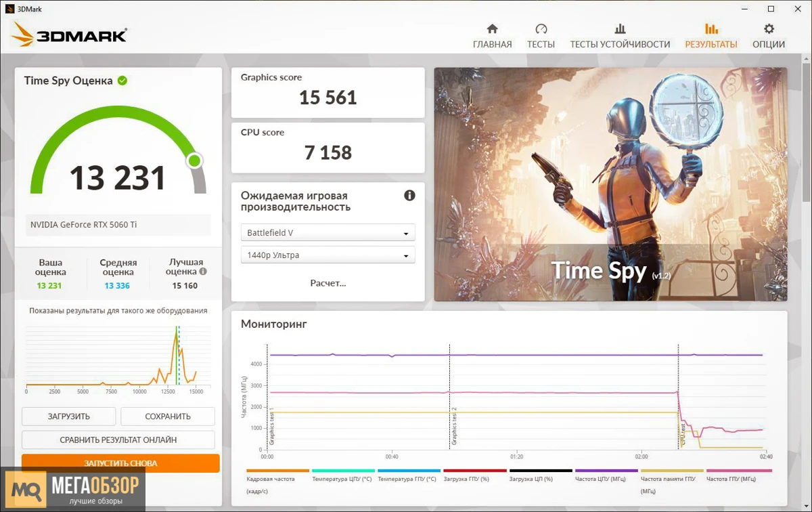Click the info icon next to Лучшая оценка
812x512 pixels.
tap(203, 272)
